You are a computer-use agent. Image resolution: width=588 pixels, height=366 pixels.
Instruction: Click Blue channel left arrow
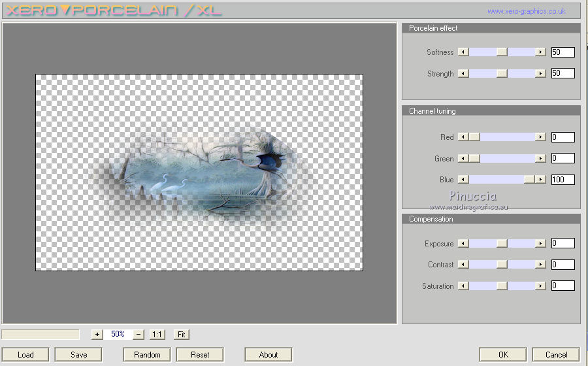tap(463, 179)
